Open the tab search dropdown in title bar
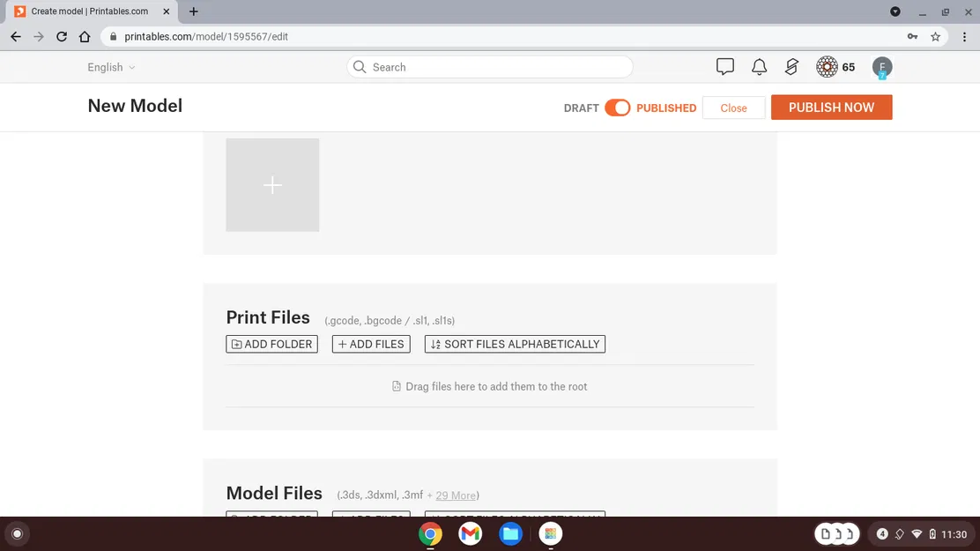980x551 pixels. [895, 11]
